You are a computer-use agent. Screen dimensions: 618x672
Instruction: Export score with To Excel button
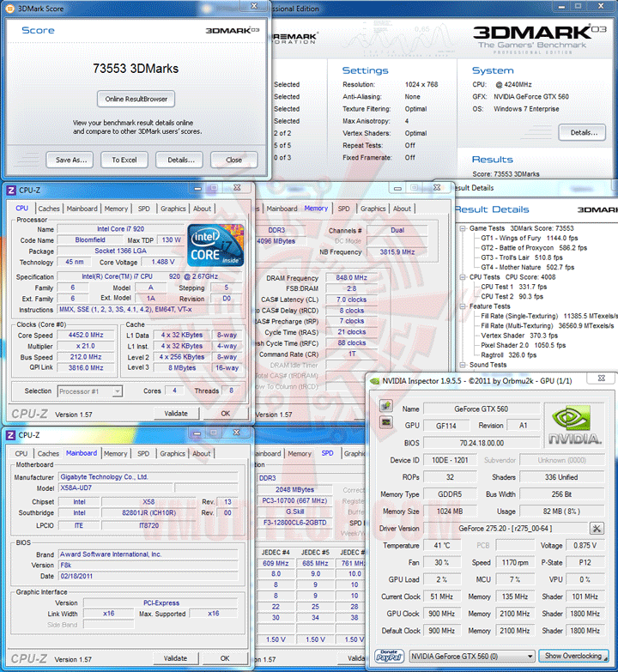point(124,160)
